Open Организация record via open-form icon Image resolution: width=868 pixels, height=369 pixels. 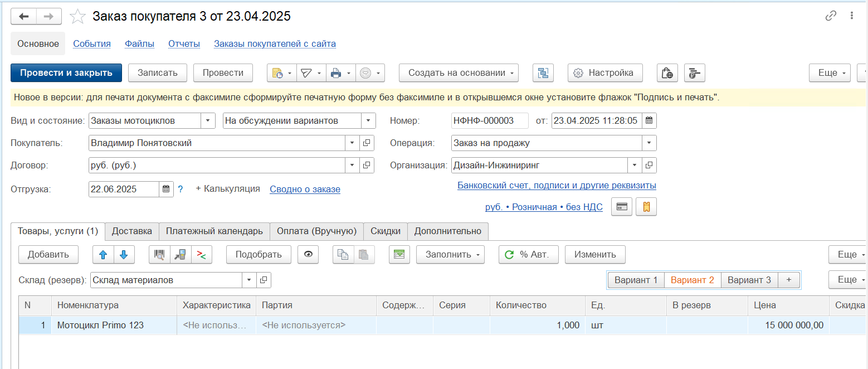(649, 166)
